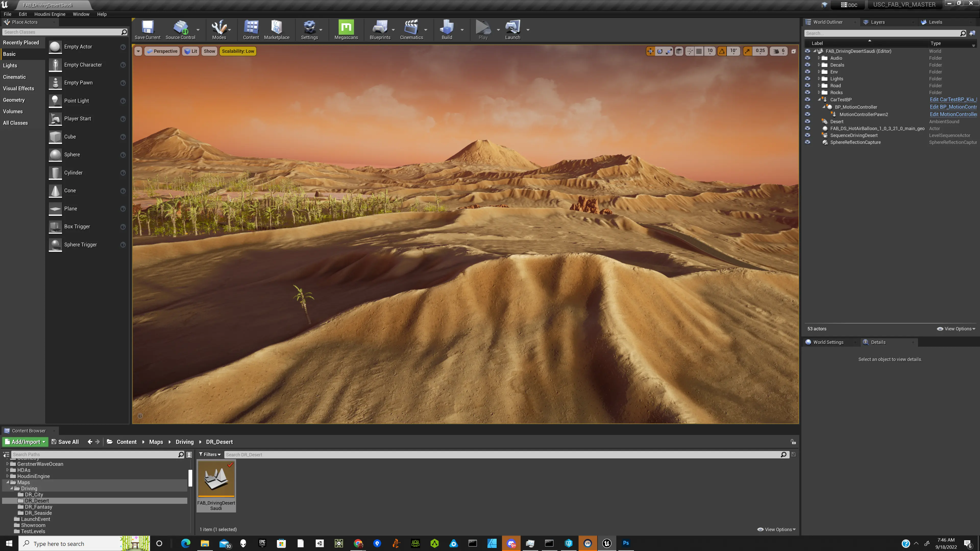
Task: Hide the Lights folder with eye icon
Action: (807, 78)
